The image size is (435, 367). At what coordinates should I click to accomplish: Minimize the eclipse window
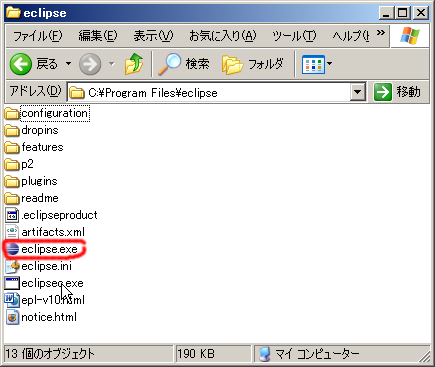386,13
